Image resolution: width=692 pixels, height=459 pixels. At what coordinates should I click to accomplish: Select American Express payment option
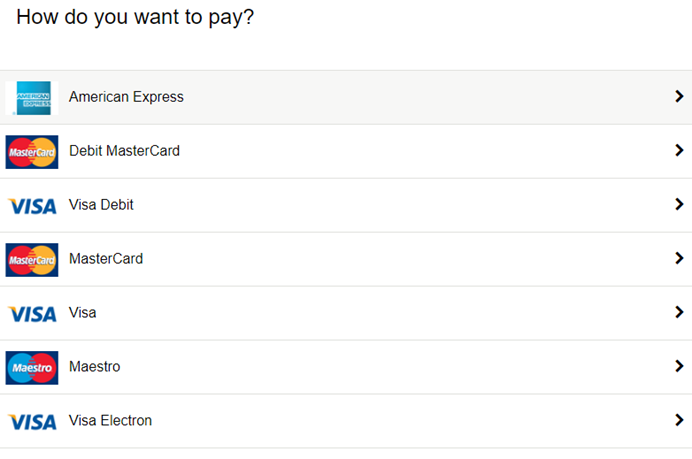point(346,97)
